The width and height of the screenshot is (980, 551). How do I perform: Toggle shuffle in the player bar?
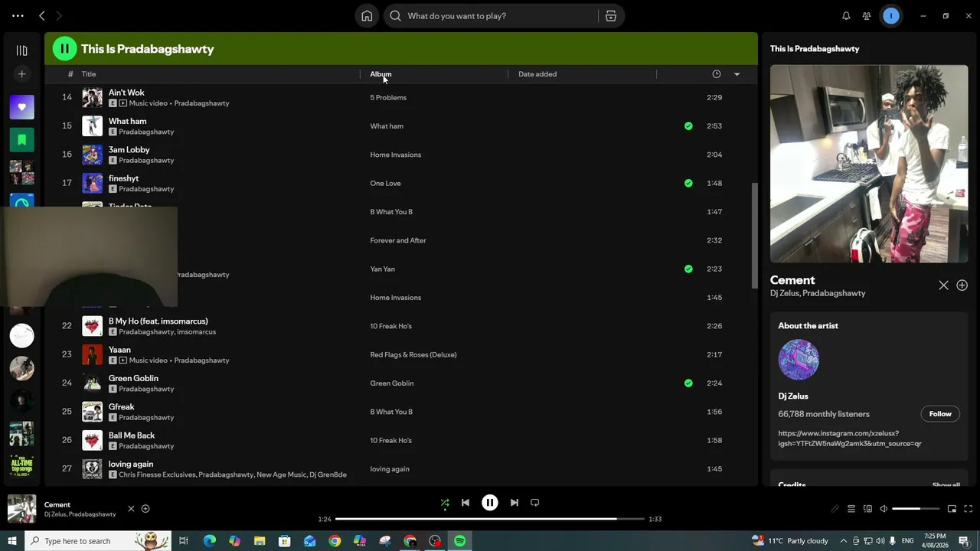tap(445, 503)
